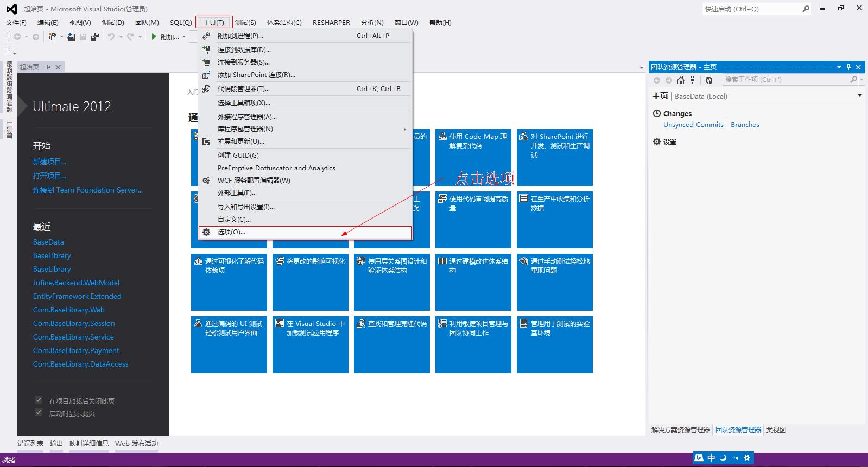Click the New Project link
The image size is (868, 467).
[x=49, y=162]
